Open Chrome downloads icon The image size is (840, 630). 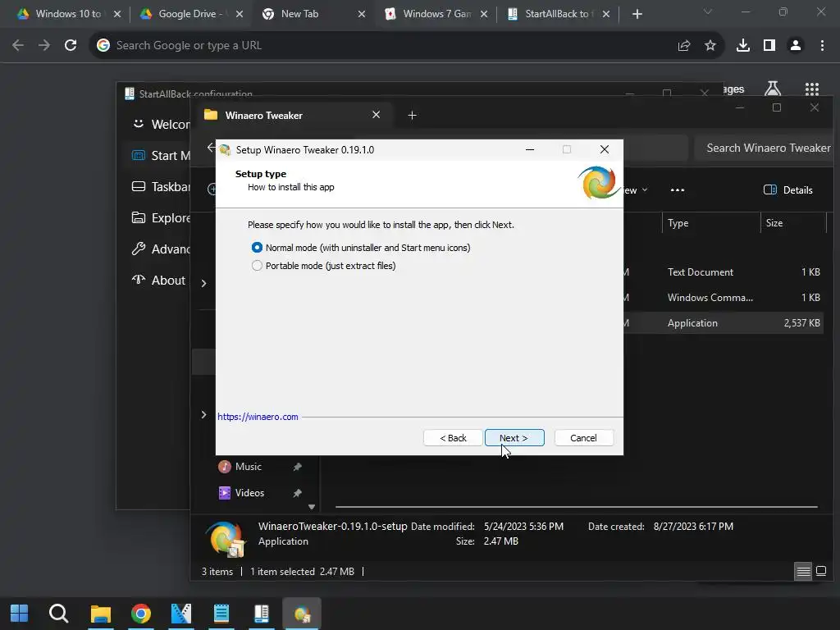(743, 46)
